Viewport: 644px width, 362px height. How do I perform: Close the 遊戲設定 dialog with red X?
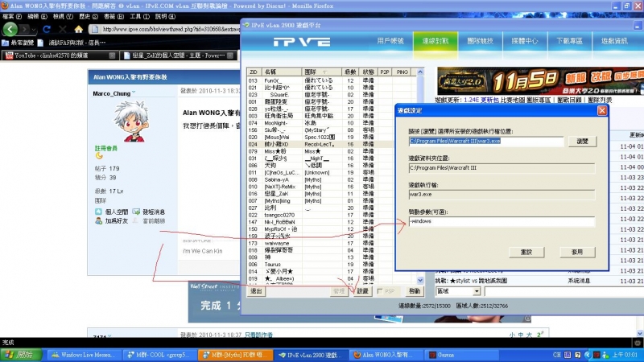[x=602, y=110]
